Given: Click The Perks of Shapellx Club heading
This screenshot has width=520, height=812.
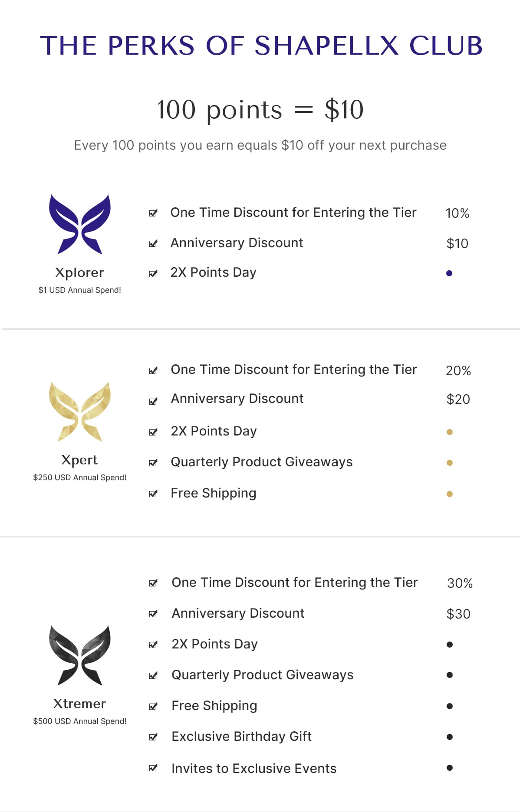Looking at the screenshot, I should (261, 46).
